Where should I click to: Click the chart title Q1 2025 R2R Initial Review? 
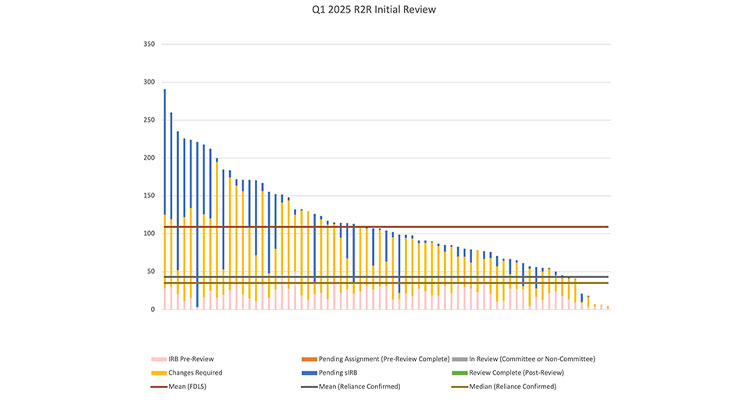(374, 10)
